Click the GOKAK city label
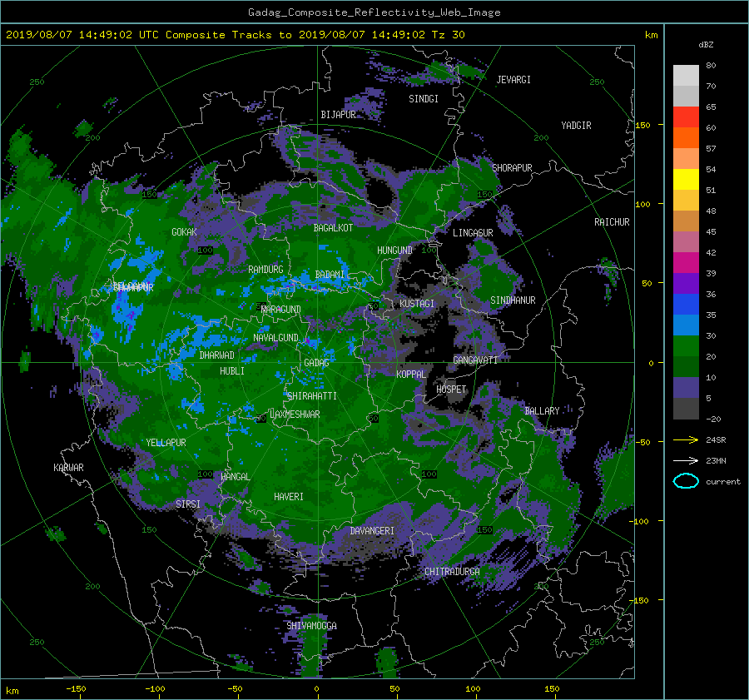This screenshot has height=700, width=749. pos(184,231)
